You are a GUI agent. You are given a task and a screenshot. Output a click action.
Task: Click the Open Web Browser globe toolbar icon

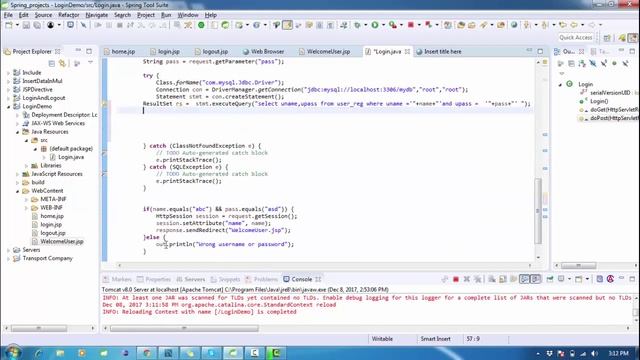click(x=514, y=25)
